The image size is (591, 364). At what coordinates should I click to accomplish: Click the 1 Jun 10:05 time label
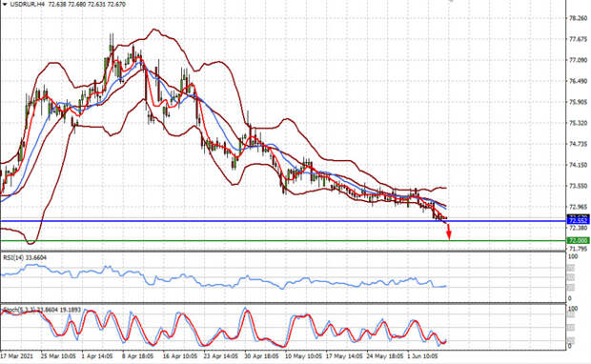click(x=423, y=356)
